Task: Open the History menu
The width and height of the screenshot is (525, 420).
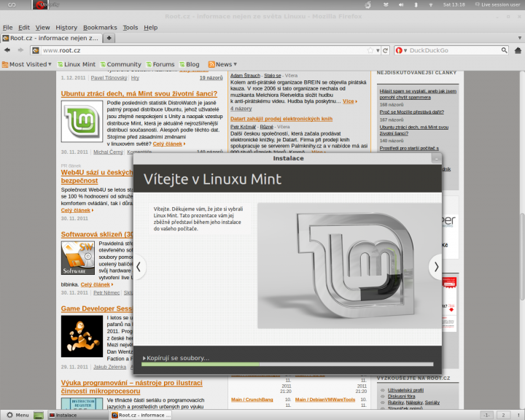Action: (x=66, y=28)
